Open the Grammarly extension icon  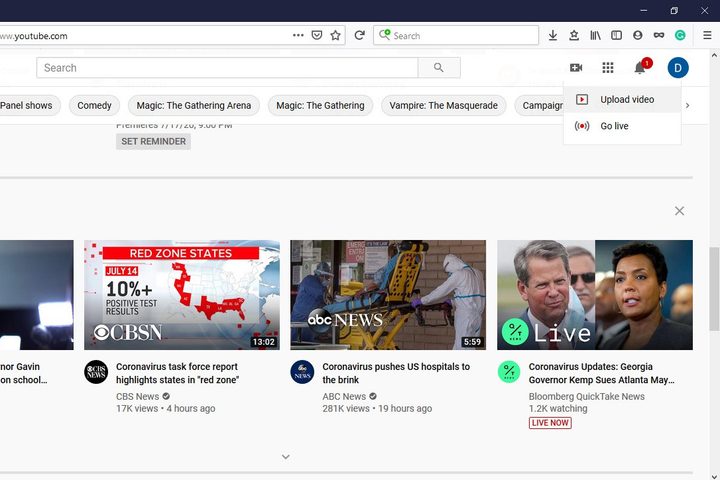pos(680,35)
